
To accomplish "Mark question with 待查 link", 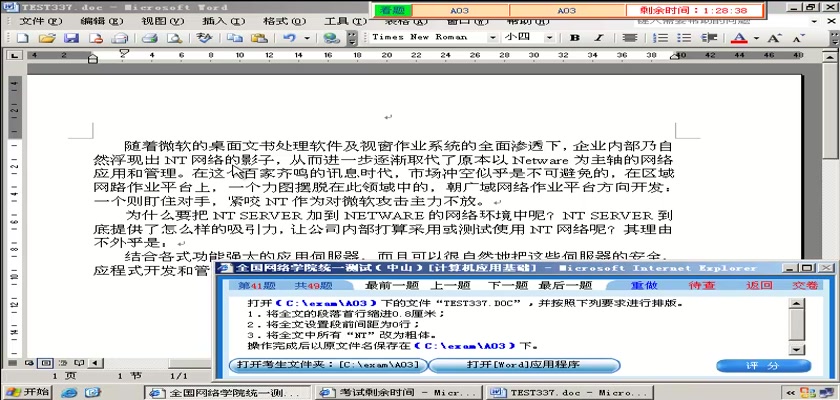I will coord(702,285).
